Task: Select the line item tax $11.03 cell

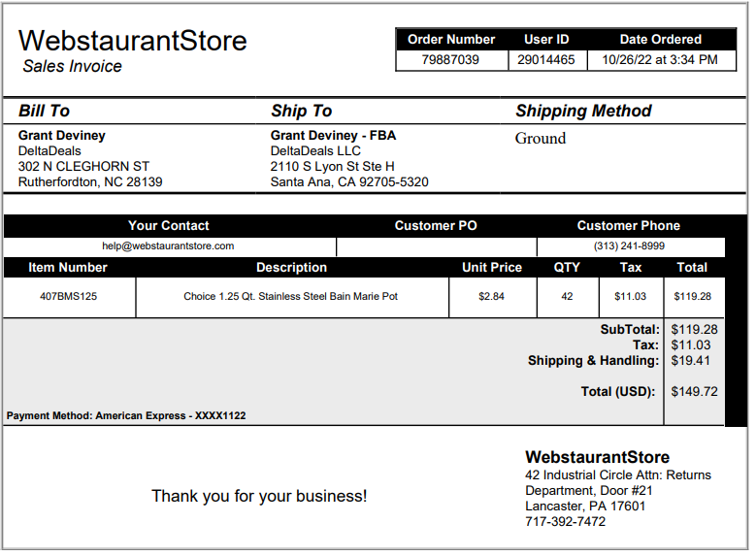Action: (x=631, y=297)
